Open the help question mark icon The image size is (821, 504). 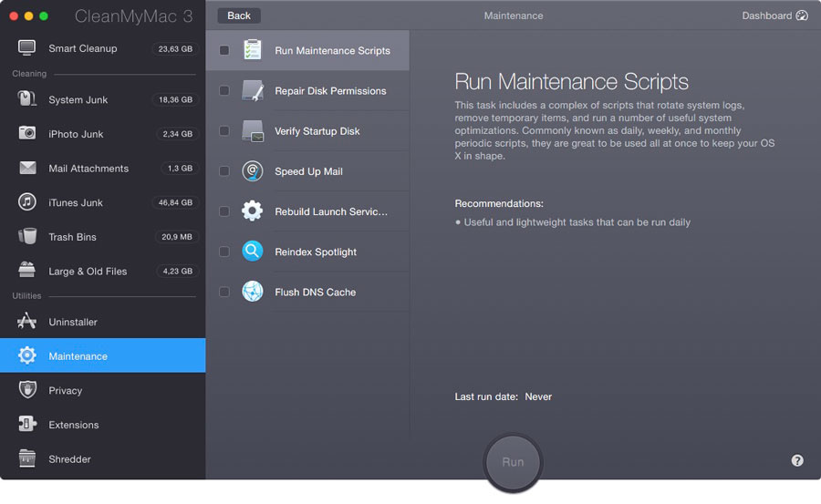pyautogui.click(x=797, y=460)
